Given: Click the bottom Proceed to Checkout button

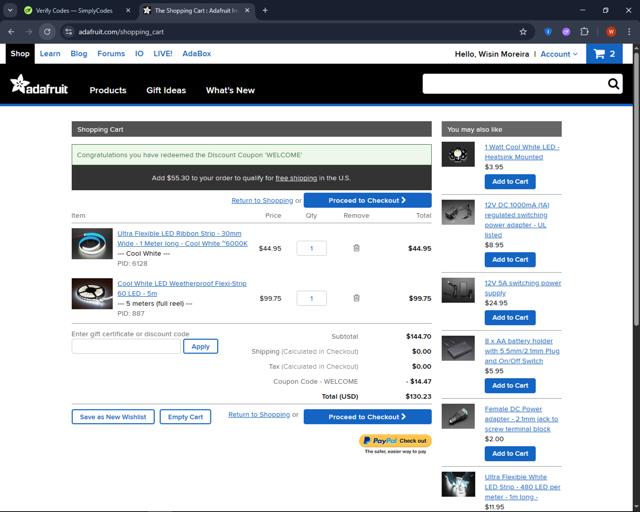Looking at the screenshot, I should click(367, 417).
